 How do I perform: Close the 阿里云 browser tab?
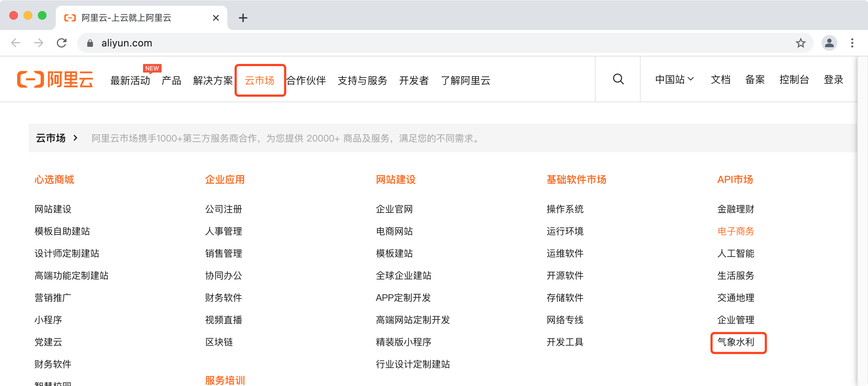pyautogui.click(x=216, y=18)
